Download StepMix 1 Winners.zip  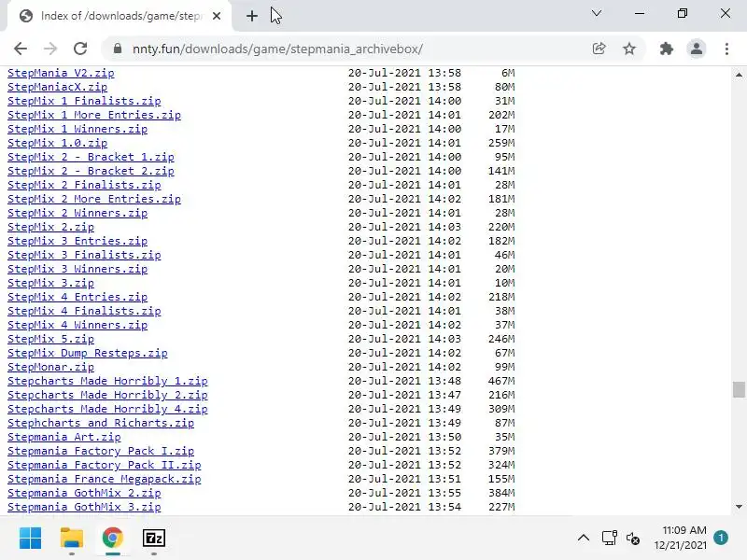[x=78, y=129]
